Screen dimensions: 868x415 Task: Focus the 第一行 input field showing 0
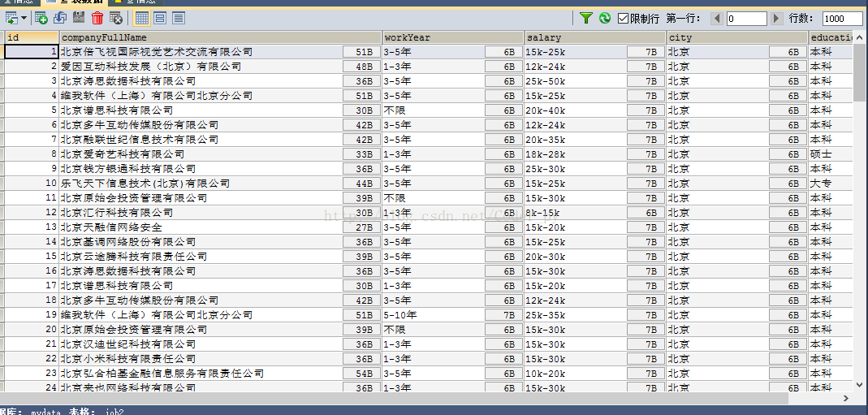tap(747, 18)
